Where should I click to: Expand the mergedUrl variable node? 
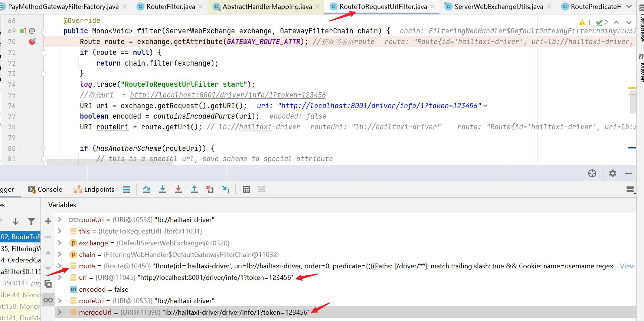coord(59,312)
